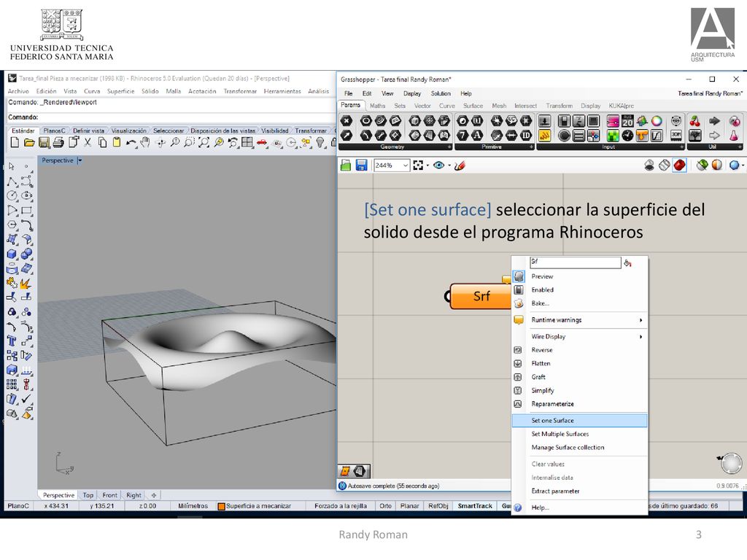747x560 pixels.
Task: Expand the Util panel plus button
Action: point(740,147)
